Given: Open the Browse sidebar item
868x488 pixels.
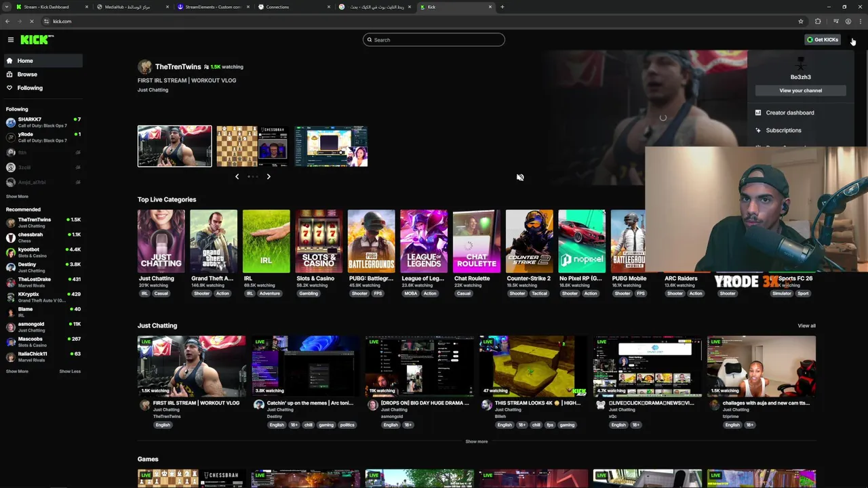Looking at the screenshot, I should pyautogui.click(x=43, y=75).
